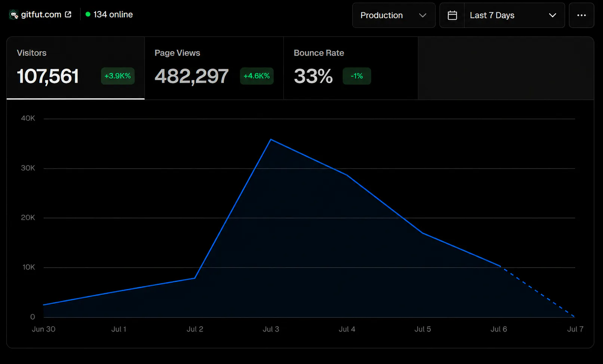The image size is (603, 364).
Task: Click the 20K y-axis label
Action: (x=28, y=217)
